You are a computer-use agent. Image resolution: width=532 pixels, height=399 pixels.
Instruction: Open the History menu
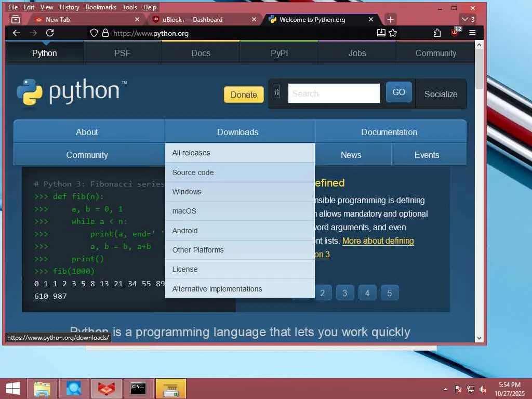coord(69,7)
